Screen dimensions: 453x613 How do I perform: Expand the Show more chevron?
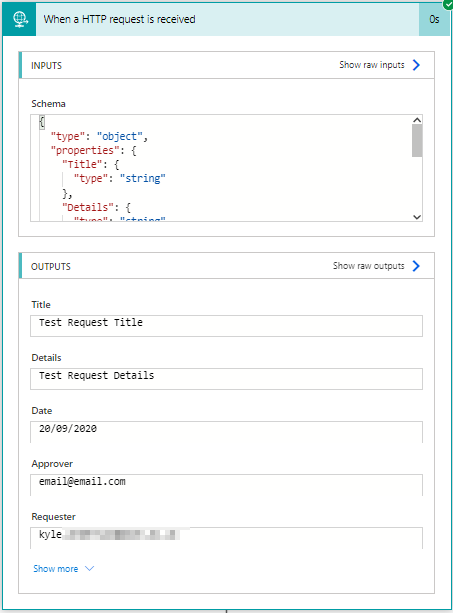click(90, 568)
